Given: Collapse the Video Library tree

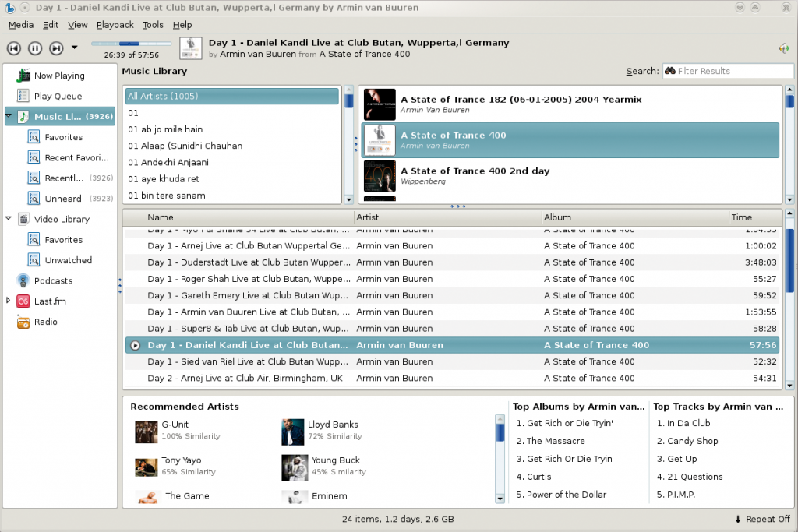Looking at the screenshot, I should 9,218.
